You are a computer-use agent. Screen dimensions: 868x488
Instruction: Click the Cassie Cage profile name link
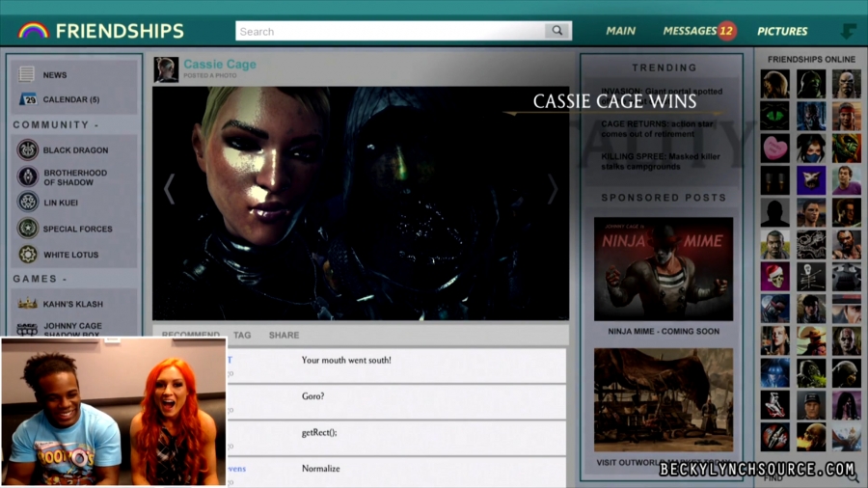(x=220, y=65)
